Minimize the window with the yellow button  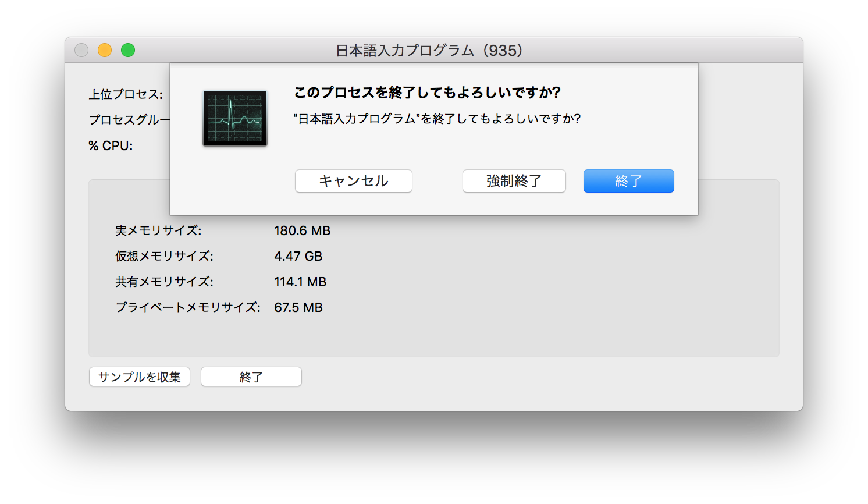pos(105,50)
